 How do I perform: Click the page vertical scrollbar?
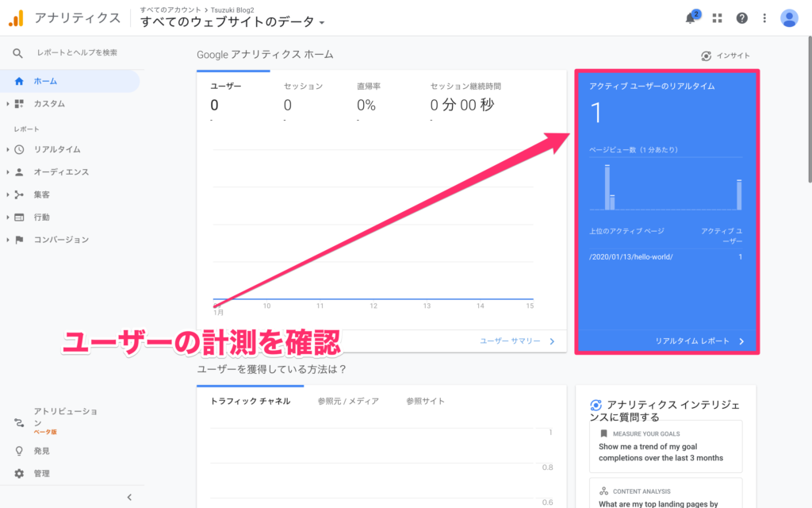[810, 110]
